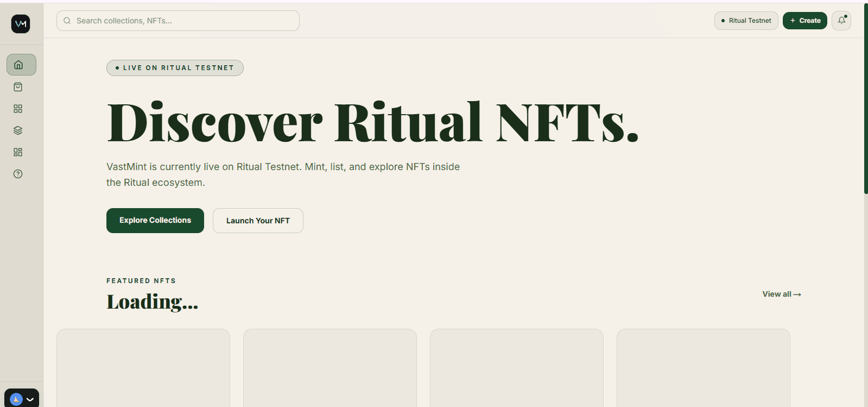Screen dimensions: 868x407
Task: Click the search magnifier icon
Action: (67, 21)
